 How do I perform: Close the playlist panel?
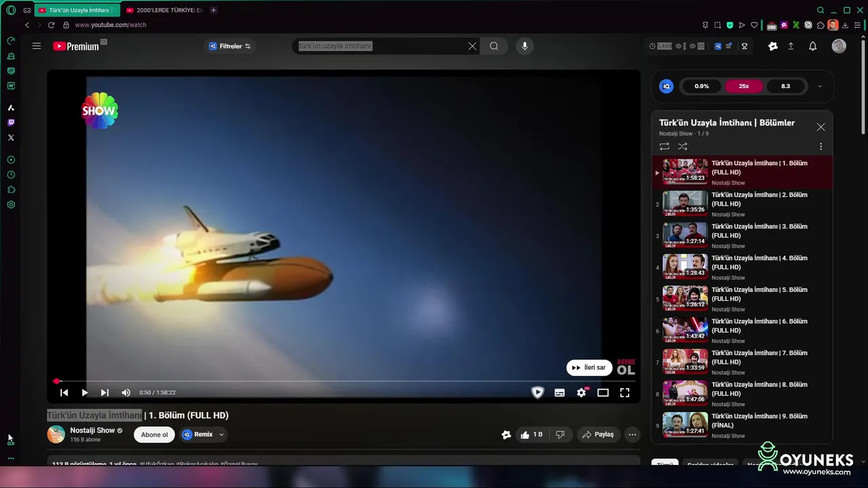point(821,127)
